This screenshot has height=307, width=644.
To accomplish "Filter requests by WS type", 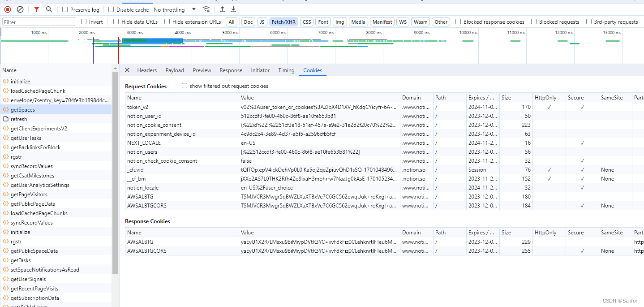I will tap(402, 22).
